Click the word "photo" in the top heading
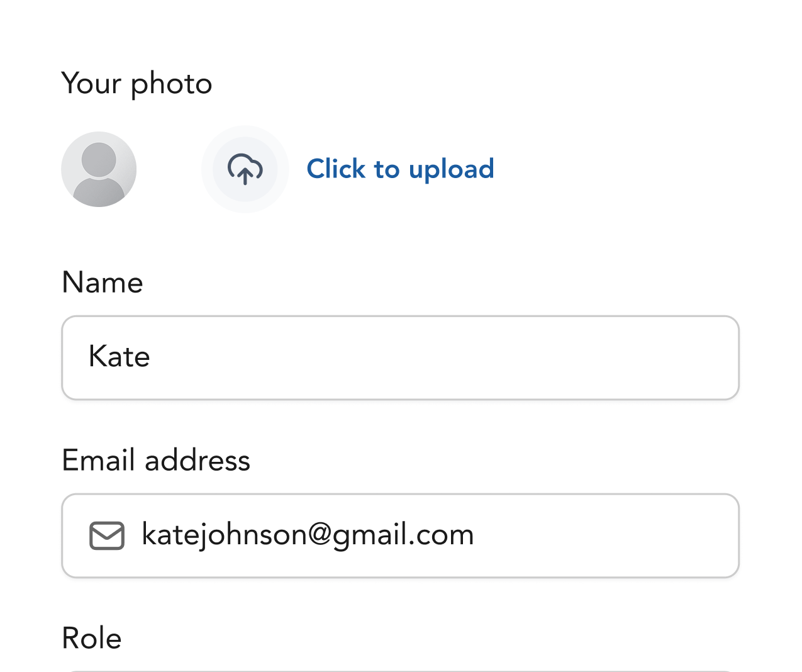Image resolution: width=802 pixels, height=672 pixels. click(x=171, y=84)
